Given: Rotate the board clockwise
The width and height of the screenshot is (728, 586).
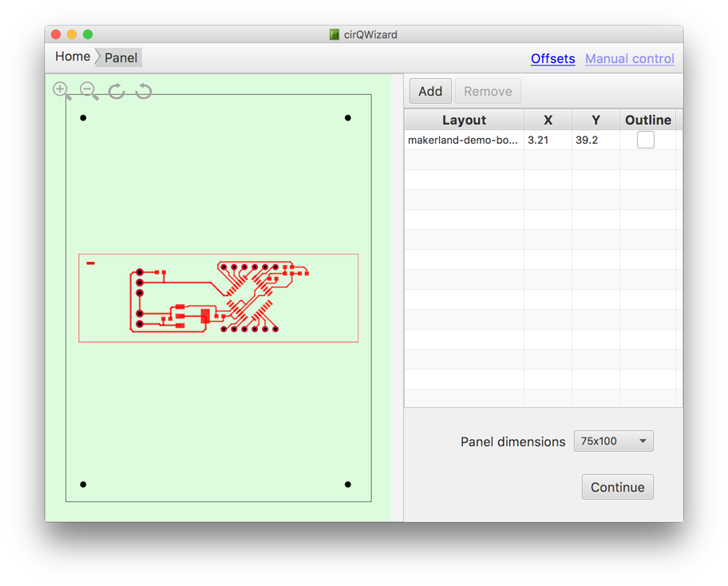Looking at the screenshot, I should pyautogui.click(x=116, y=91).
